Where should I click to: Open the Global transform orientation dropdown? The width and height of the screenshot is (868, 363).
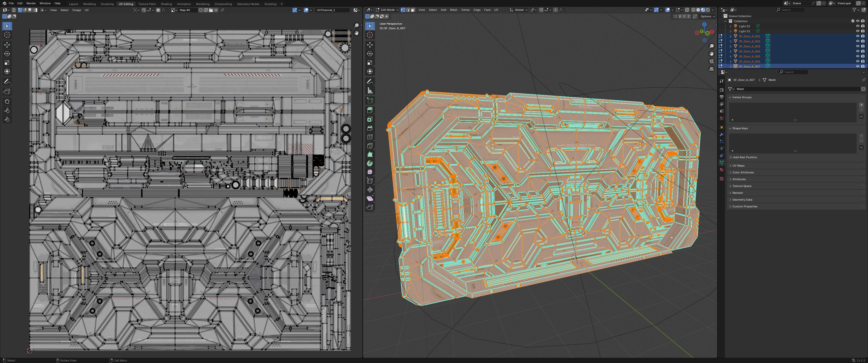[x=518, y=10]
